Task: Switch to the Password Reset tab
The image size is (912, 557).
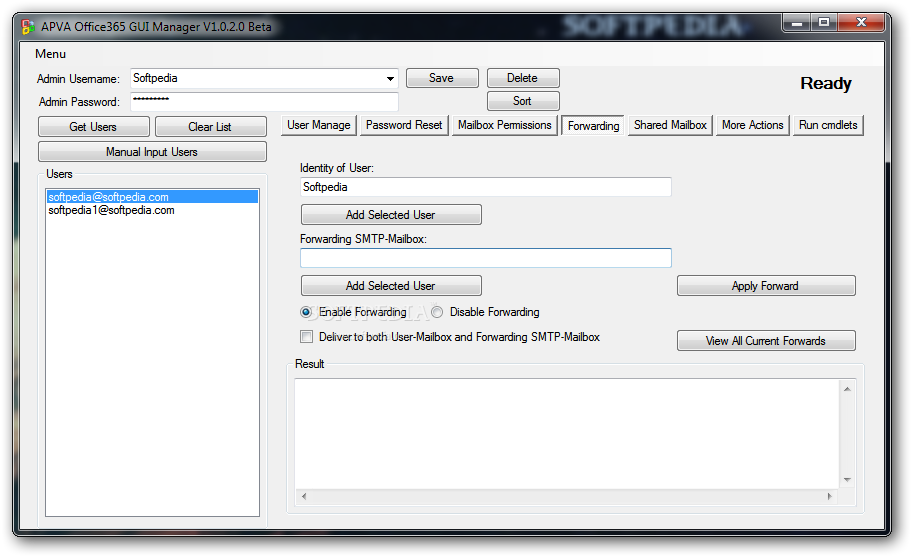Action: click(x=404, y=125)
